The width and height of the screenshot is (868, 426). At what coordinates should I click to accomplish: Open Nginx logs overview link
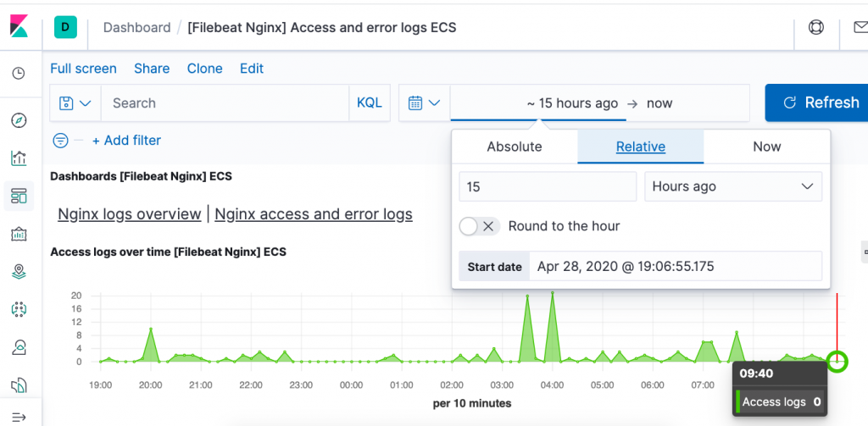coord(129,214)
